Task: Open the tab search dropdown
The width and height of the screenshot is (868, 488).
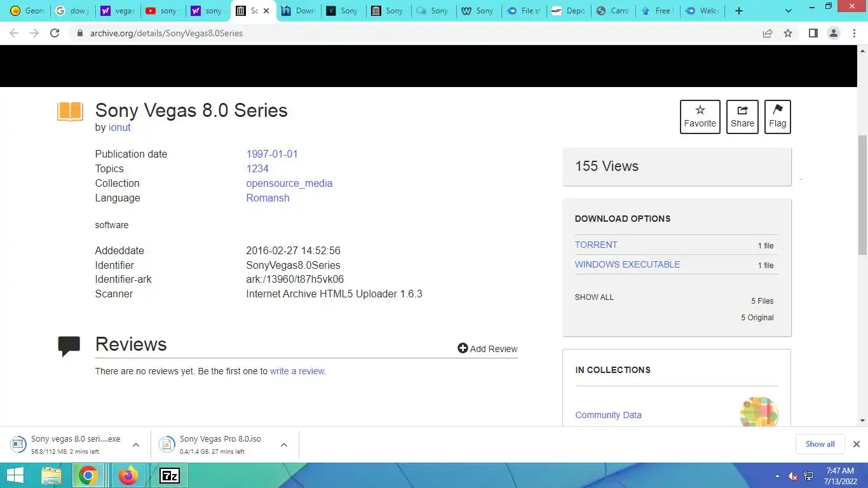Action: (789, 11)
